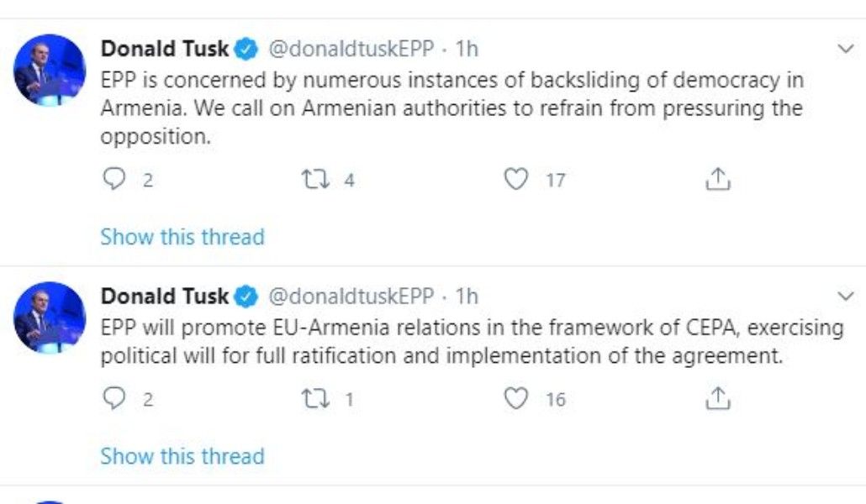Like the tweet about pressuring the opposition
The height and width of the screenshot is (504, 866).
516,179
